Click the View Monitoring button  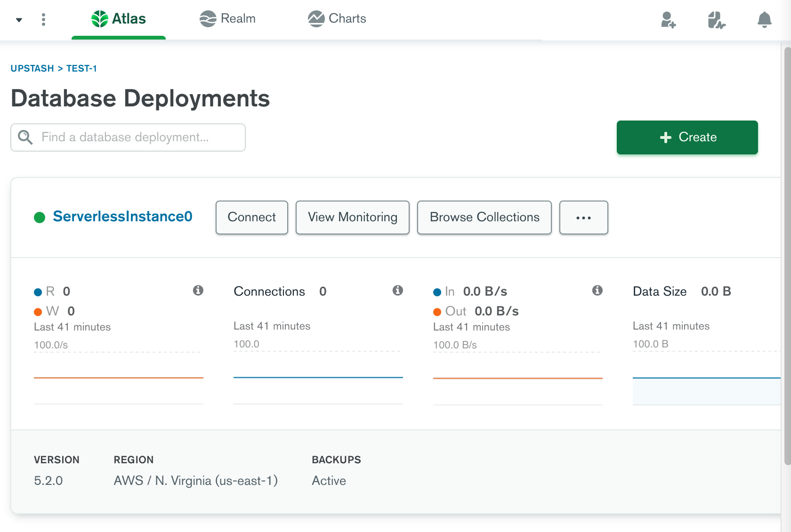352,218
